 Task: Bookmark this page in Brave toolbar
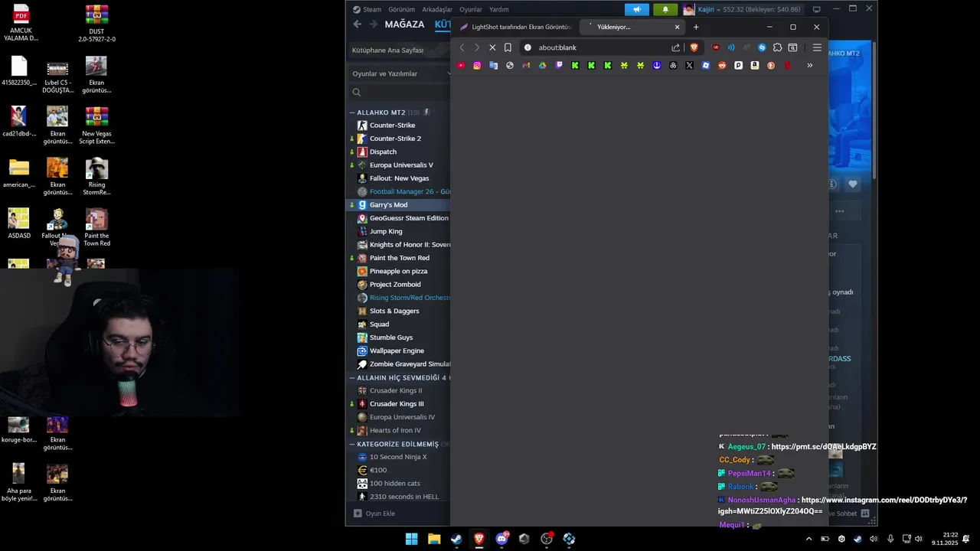[508, 47]
